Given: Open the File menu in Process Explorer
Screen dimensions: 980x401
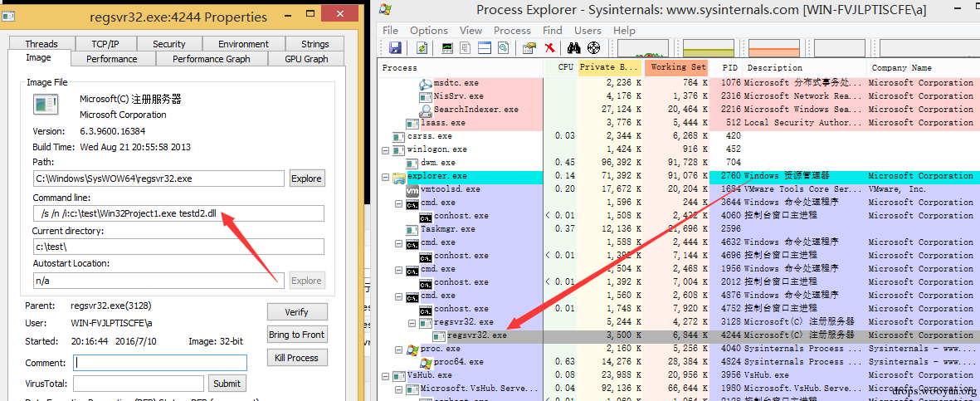Looking at the screenshot, I should pos(390,30).
